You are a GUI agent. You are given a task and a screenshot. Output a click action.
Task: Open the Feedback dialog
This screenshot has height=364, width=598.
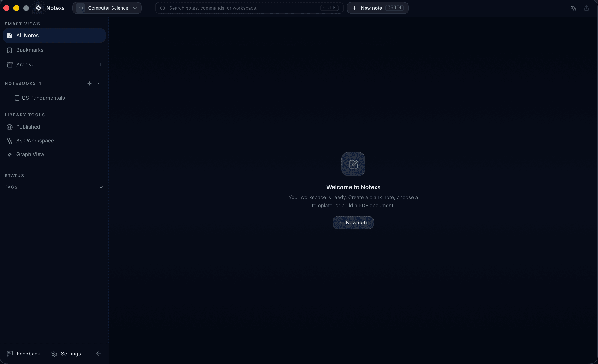tap(24, 354)
